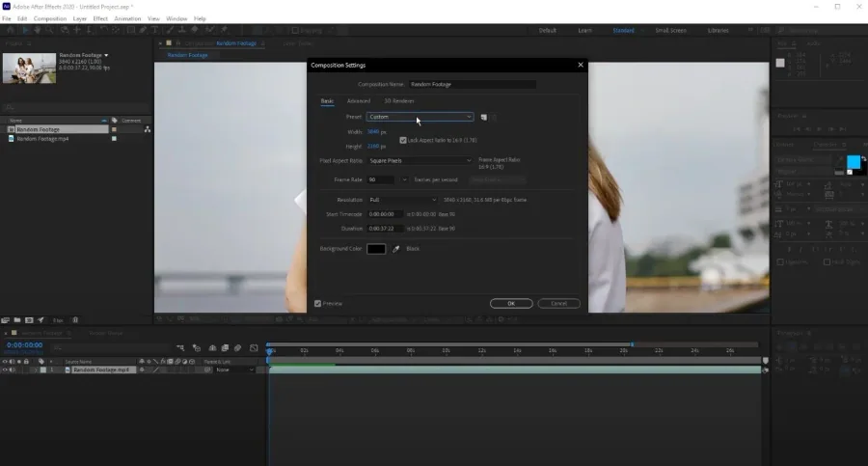868x466 pixels.
Task: Click the Motion Blur icon in timeline
Action: tap(237, 348)
